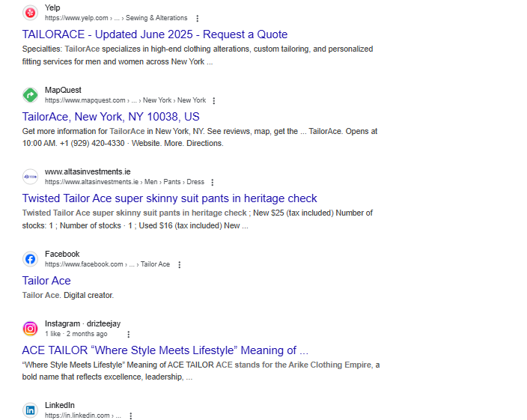Screen dimensions: 527x420
Task: Open the three-dot menu for Yelp result
Action: (x=198, y=18)
